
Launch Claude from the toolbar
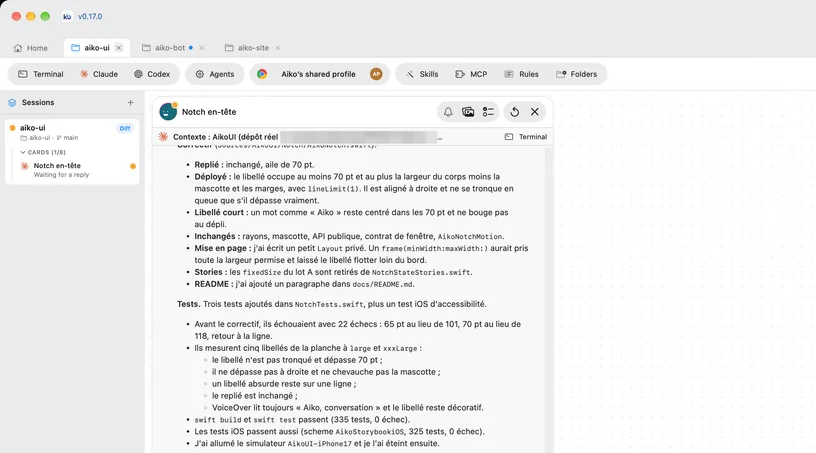tap(98, 74)
